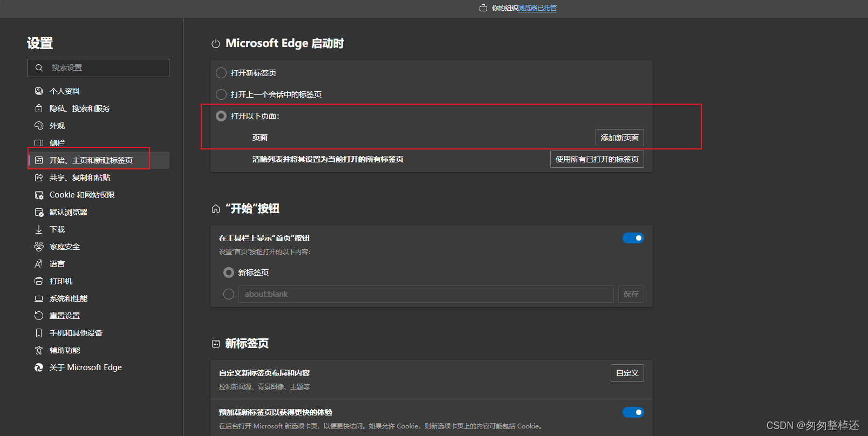Click the icon beside 开始、主页和新建标签页
The width and height of the screenshot is (868, 436).
click(x=39, y=160)
